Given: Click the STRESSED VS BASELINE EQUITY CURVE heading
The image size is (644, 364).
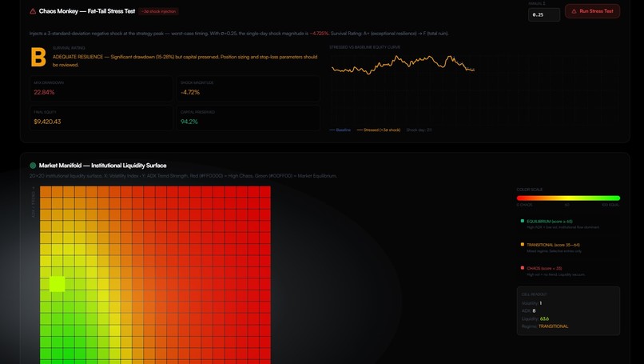Looking at the screenshot, I should point(364,47).
